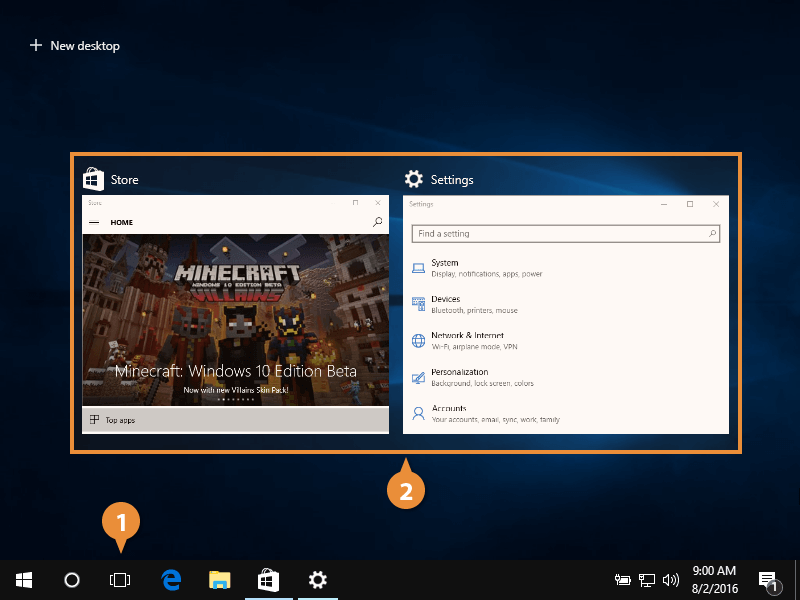Open Top apps in the Store window

pyautogui.click(x=235, y=420)
